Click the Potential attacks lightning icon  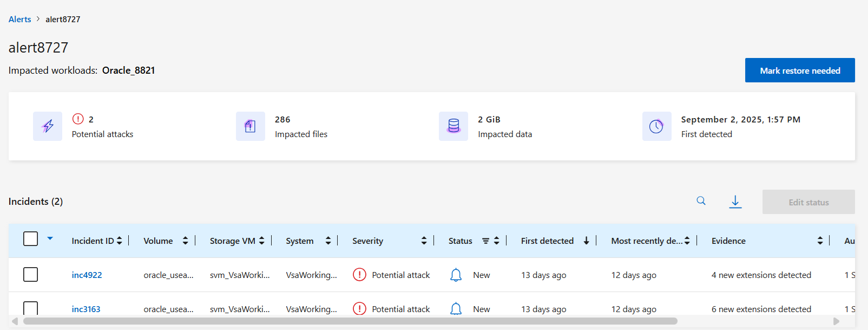[x=48, y=126]
